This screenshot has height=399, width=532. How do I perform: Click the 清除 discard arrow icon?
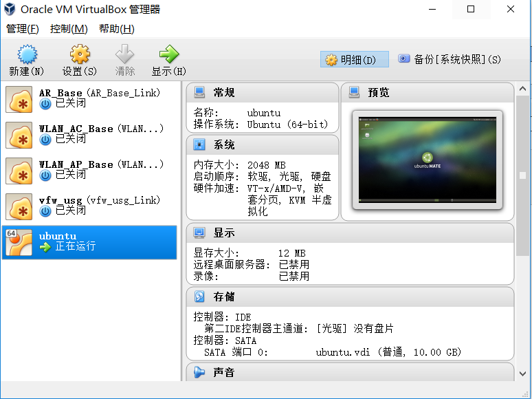tap(124, 54)
